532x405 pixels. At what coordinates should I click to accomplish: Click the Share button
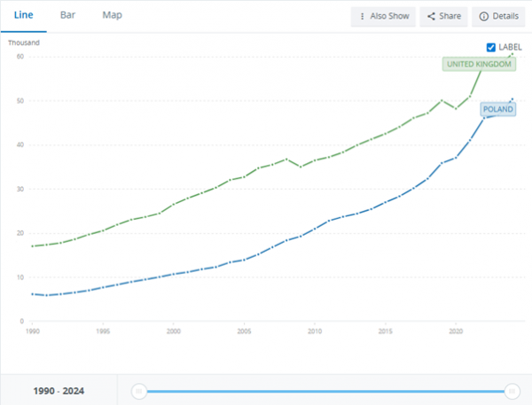pos(442,16)
